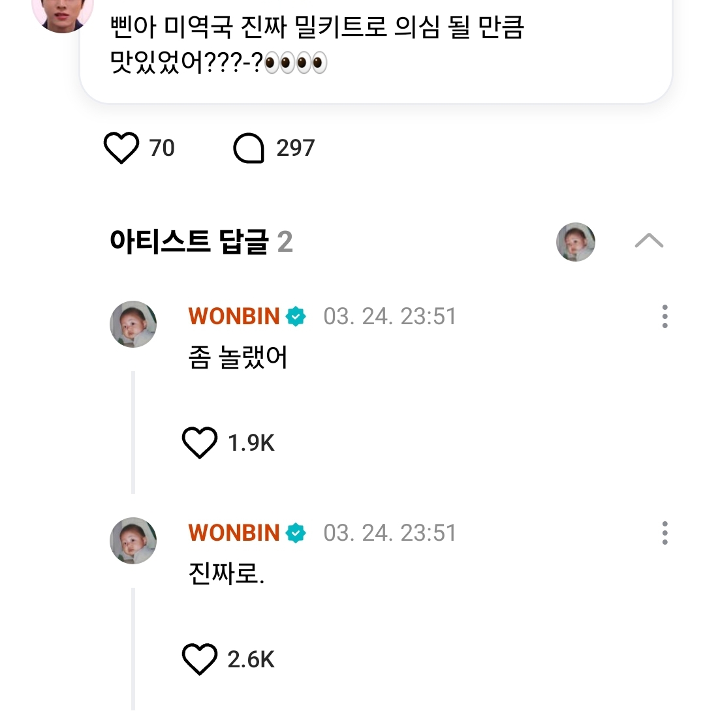Tap the WONBIN username on the '진짜로.' reply
The width and height of the screenshot is (705, 728).
234,534
